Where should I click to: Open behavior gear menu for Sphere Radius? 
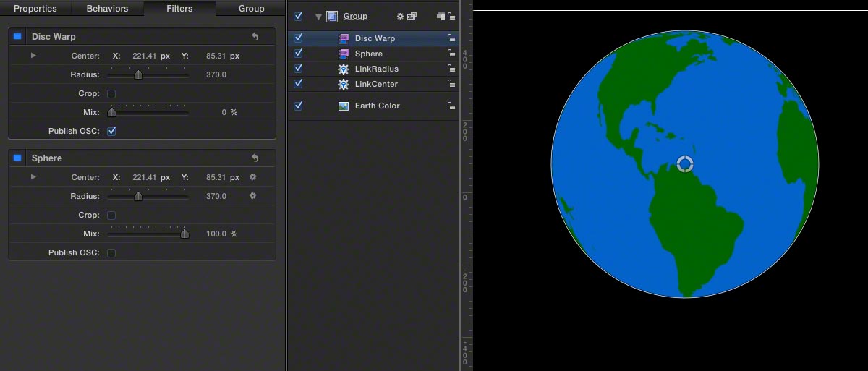coord(252,196)
